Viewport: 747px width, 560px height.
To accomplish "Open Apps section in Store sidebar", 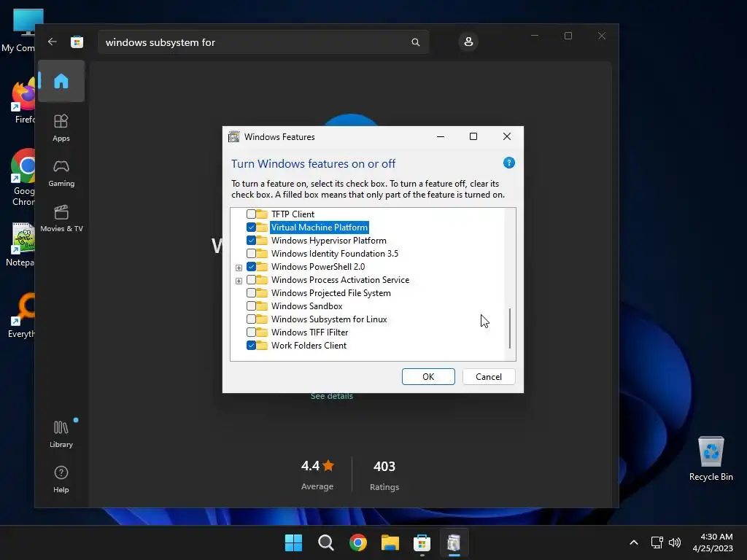I will pos(61,128).
